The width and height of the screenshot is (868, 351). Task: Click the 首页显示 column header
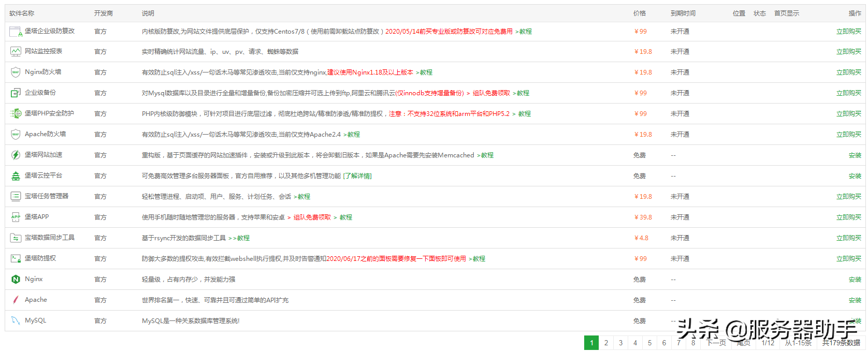point(787,13)
